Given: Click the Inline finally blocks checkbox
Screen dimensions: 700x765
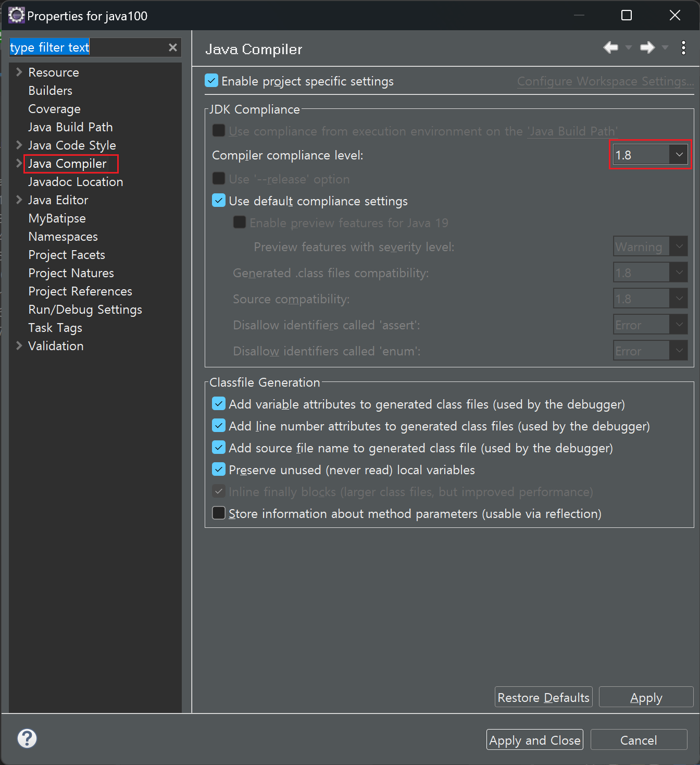Looking at the screenshot, I should (x=219, y=491).
